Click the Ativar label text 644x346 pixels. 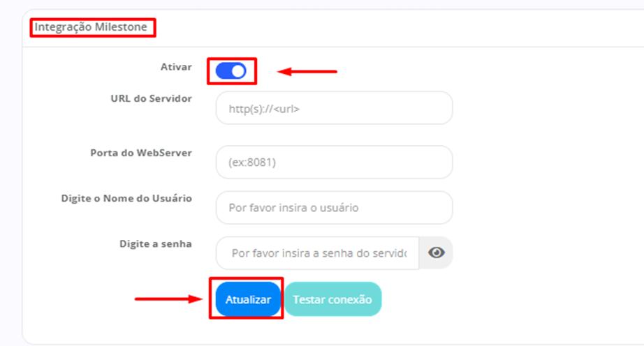click(x=175, y=67)
